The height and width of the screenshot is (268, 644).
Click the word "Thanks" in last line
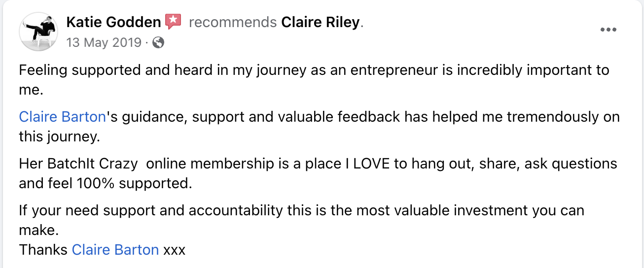tap(43, 250)
